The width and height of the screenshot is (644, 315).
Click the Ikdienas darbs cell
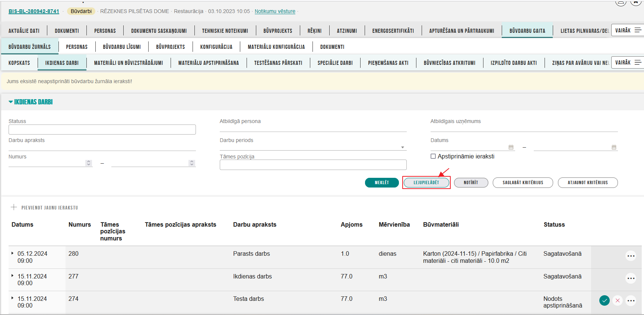[x=253, y=276]
